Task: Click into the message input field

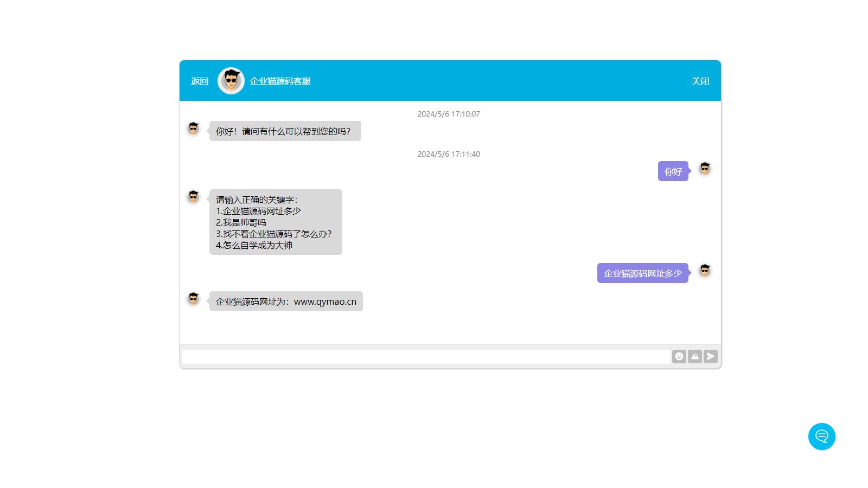Action: click(426, 357)
